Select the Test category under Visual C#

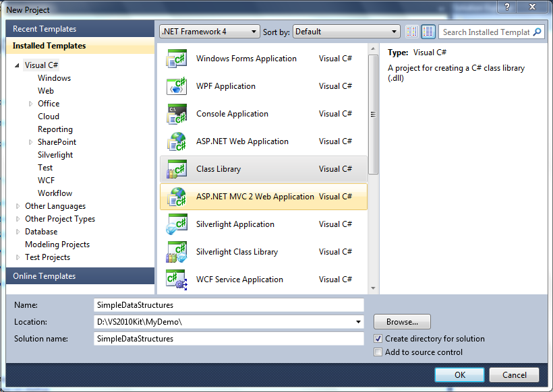pos(45,168)
